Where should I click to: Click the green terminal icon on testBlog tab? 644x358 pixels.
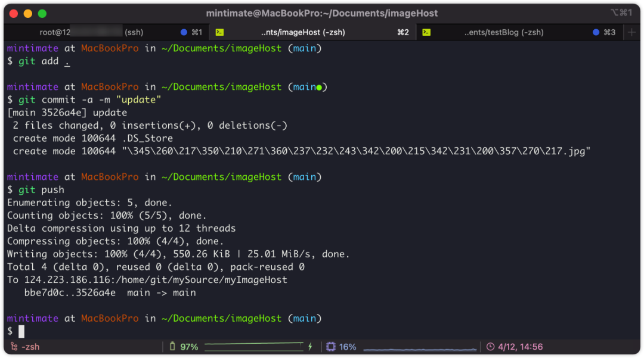pyautogui.click(x=428, y=33)
